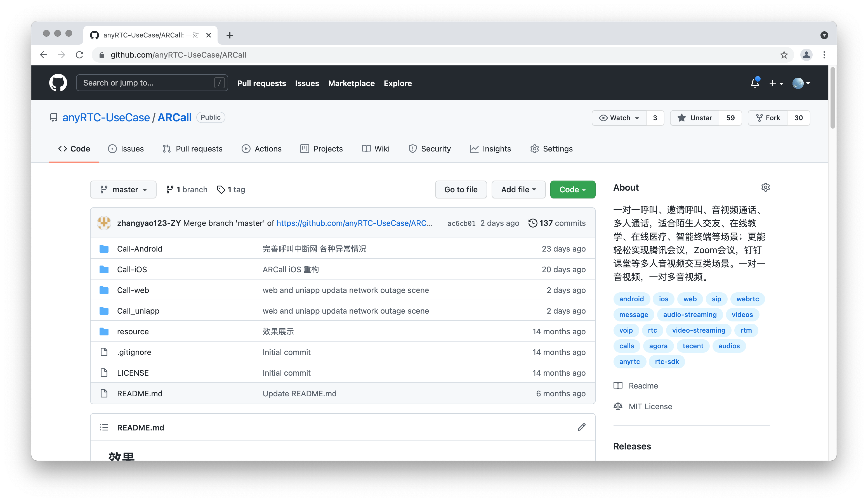Expand the green Code dropdown
Viewport: 868px width, 502px height.
tap(572, 190)
